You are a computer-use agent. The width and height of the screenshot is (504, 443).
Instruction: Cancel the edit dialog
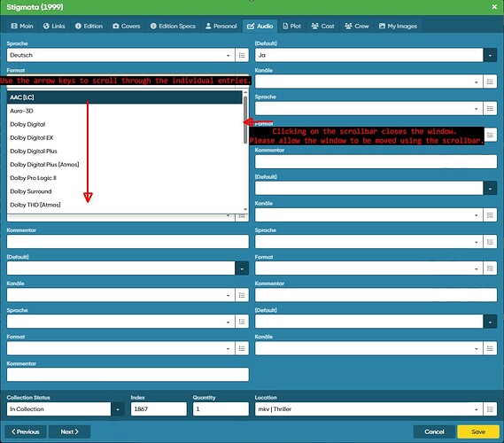click(434, 431)
